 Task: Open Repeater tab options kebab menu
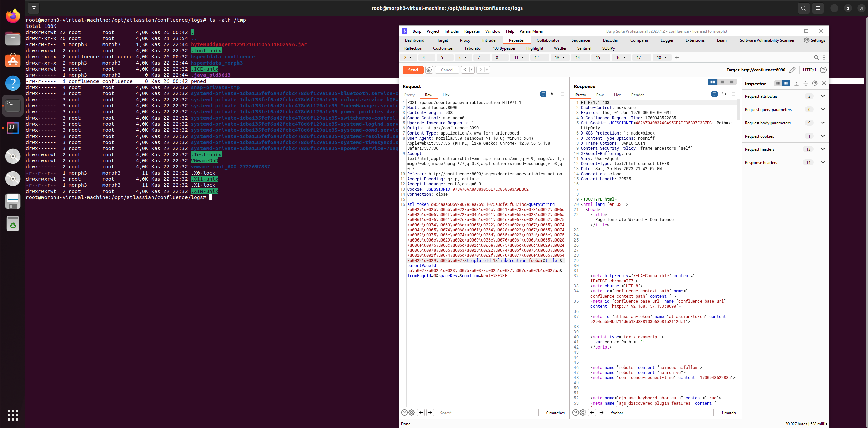[824, 57]
